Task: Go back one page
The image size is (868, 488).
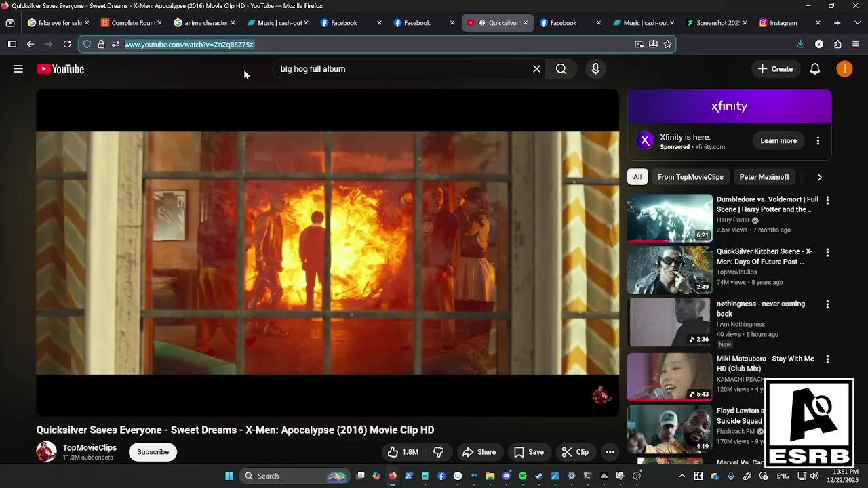Action: tap(31, 44)
